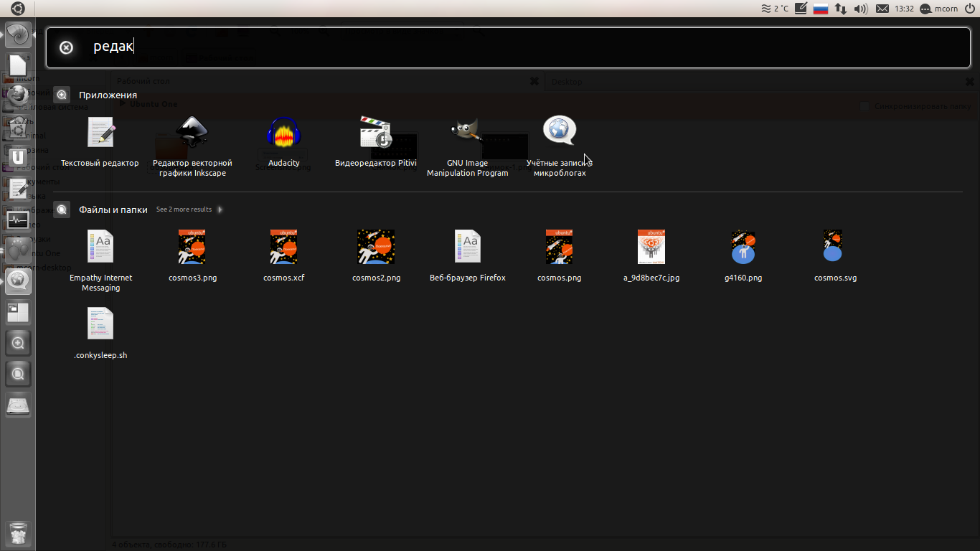
Task: Launch Текстовый редактор from the search results
Action: (x=100, y=142)
